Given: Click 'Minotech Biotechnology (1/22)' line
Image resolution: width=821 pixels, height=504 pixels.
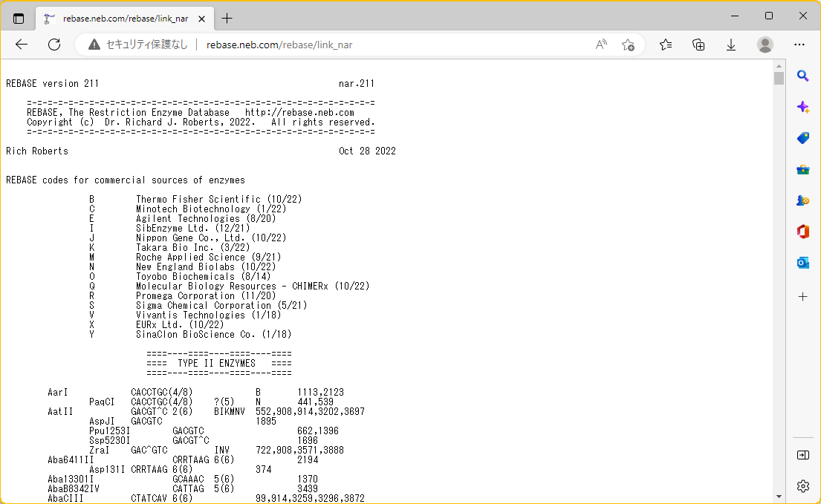Looking at the screenshot, I should 211,209.
